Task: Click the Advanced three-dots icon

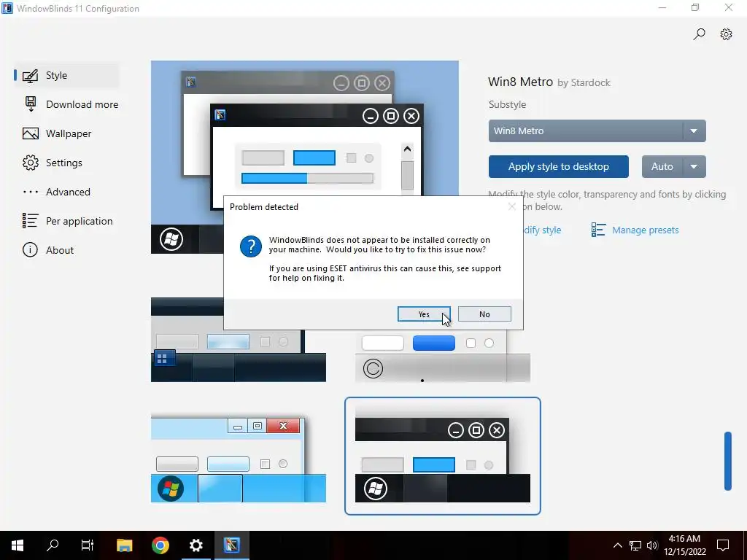Action: 31,192
